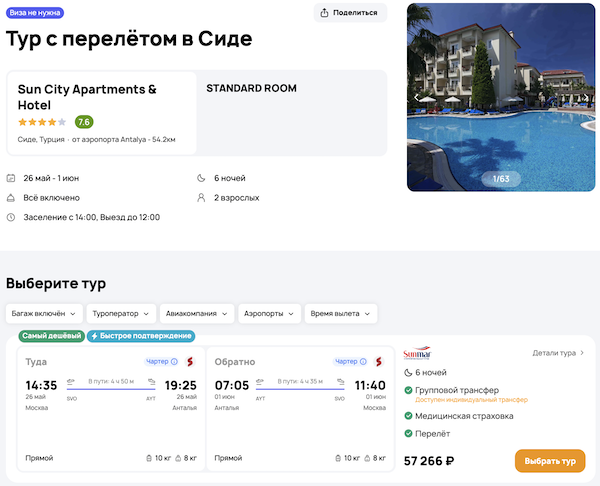Go to next hotel photo with right arrow
This screenshot has height=486, width=600.
(x=585, y=97)
